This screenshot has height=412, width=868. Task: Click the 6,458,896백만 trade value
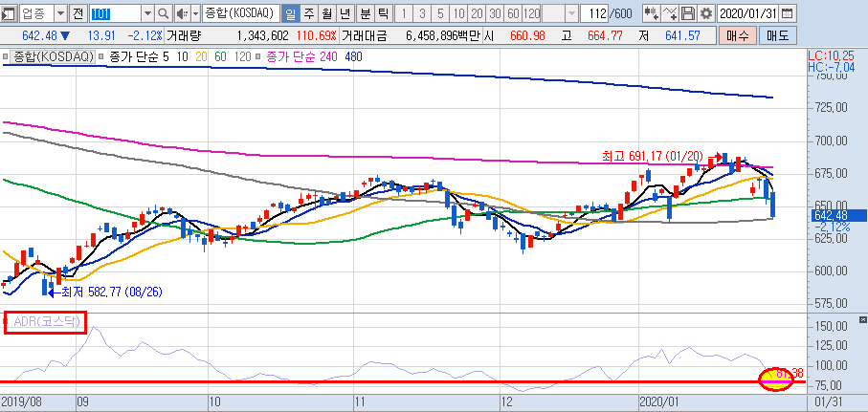[x=443, y=36]
